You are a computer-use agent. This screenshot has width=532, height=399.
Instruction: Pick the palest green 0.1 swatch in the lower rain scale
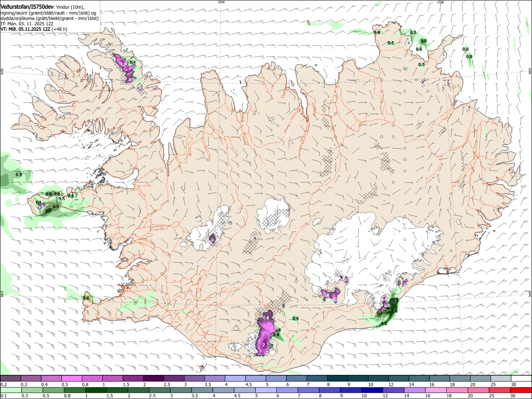point(11,390)
